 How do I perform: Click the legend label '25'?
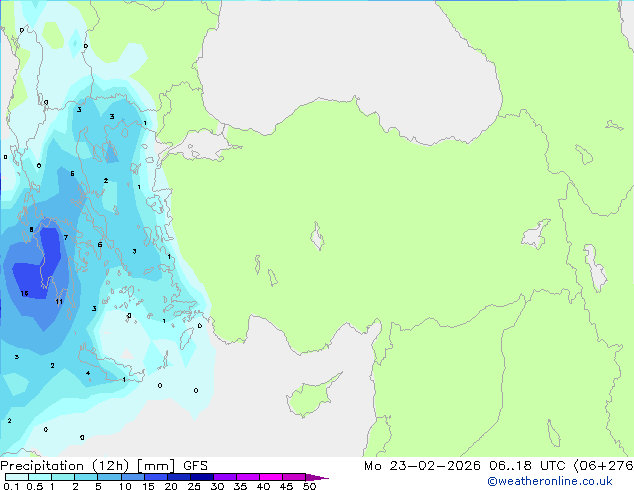tap(194, 486)
